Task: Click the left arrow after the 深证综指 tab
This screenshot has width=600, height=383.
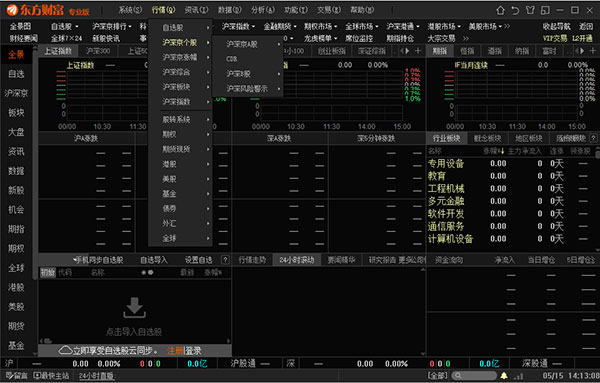Action: coord(402,51)
